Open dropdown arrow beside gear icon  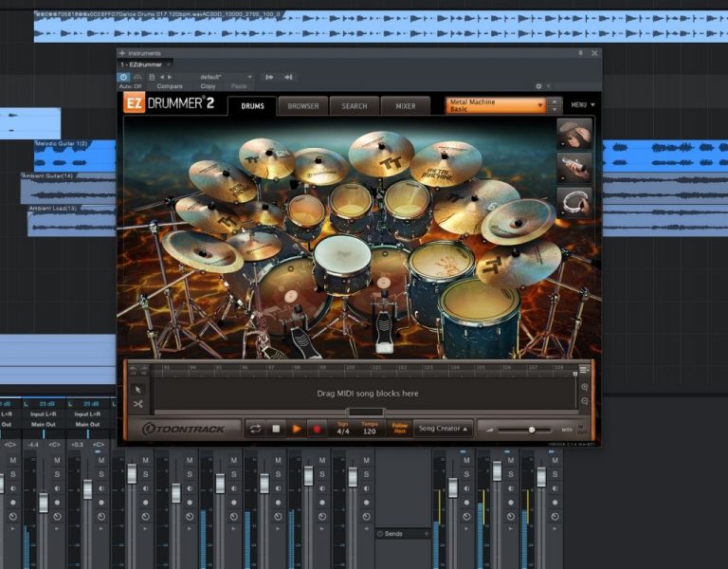click(548, 86)
